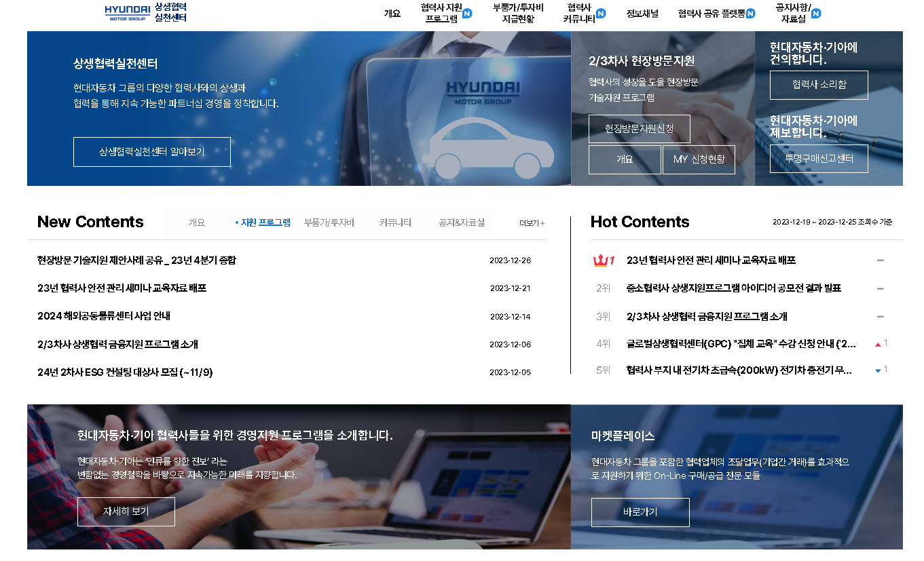Image resolution: width=924 pixels, height=561 pixels.
Task: Click the 마켓플레이스 heading
Action: pyautogui.click(x=623, y=436)
